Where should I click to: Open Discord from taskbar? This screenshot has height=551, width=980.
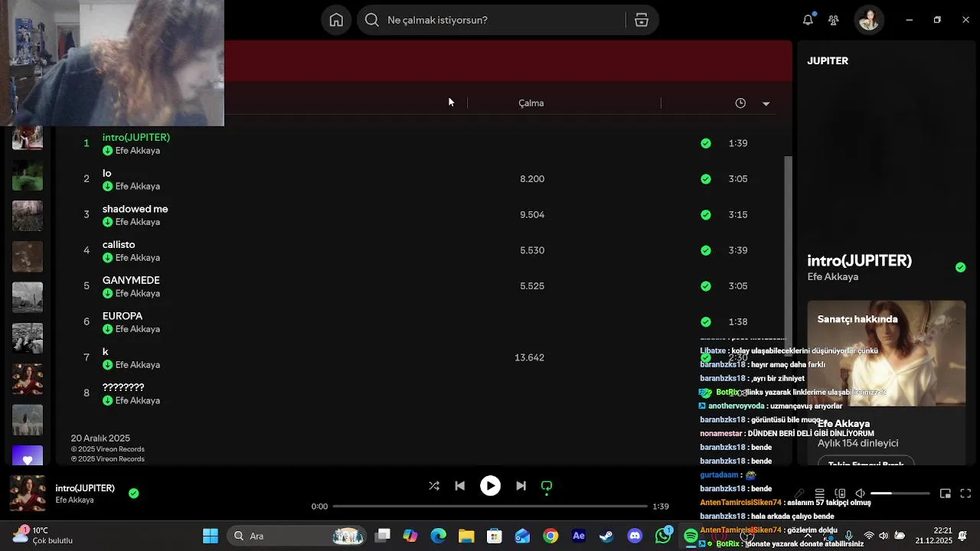pos(635,536)
